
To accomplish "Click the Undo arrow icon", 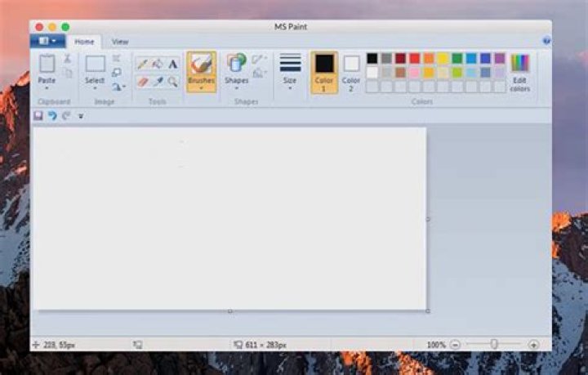I will [52, 115].
